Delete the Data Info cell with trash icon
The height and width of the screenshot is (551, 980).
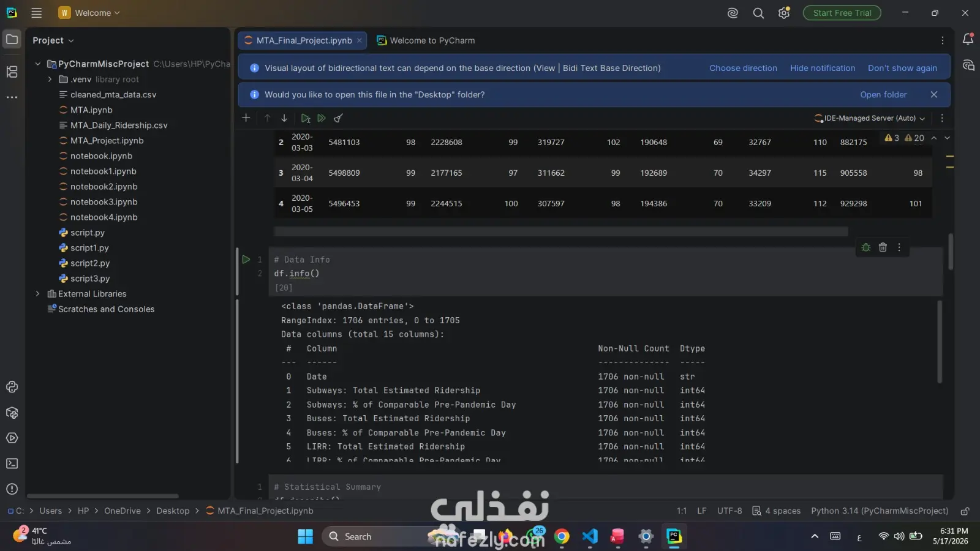point(883,247)
